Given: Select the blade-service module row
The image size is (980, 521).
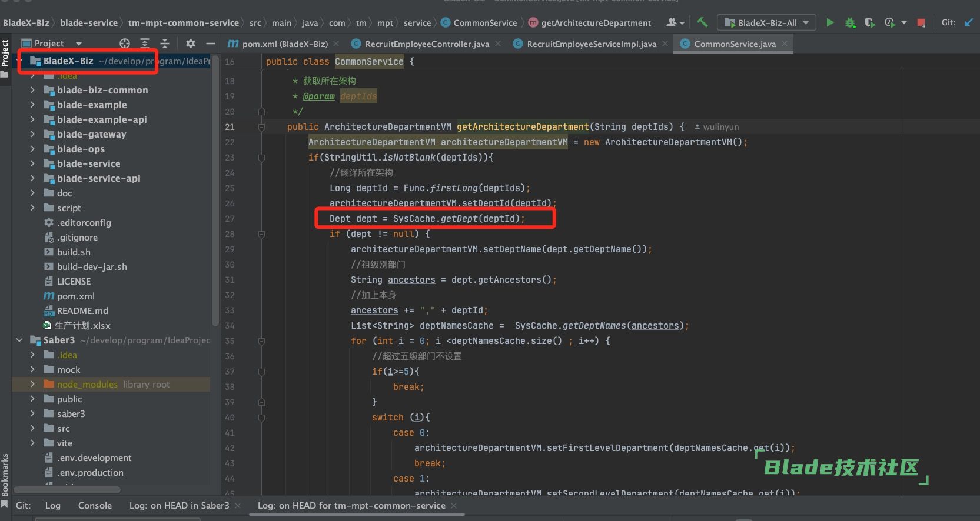Looking at the screenshot, I should [111, 163].
